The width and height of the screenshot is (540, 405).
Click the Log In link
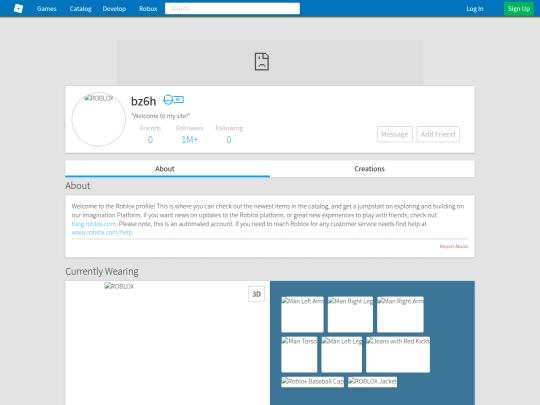(x=475, y=9)
